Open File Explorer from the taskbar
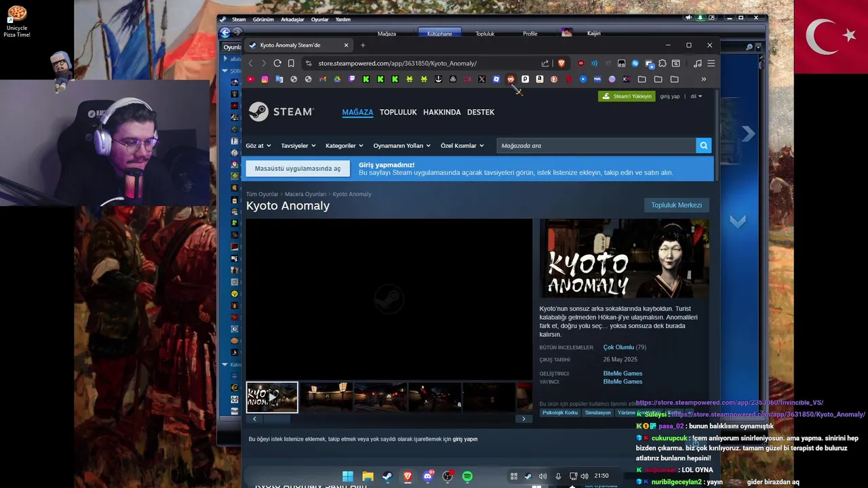Image resolution: width=868 pixels, height=488 pixels. pos(368,476)
